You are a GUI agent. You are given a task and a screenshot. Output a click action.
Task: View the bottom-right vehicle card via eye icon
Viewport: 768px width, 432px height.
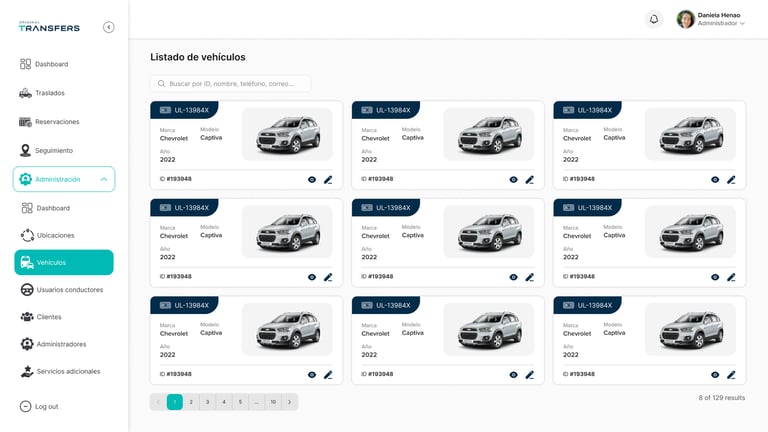[x=715, y=375]
